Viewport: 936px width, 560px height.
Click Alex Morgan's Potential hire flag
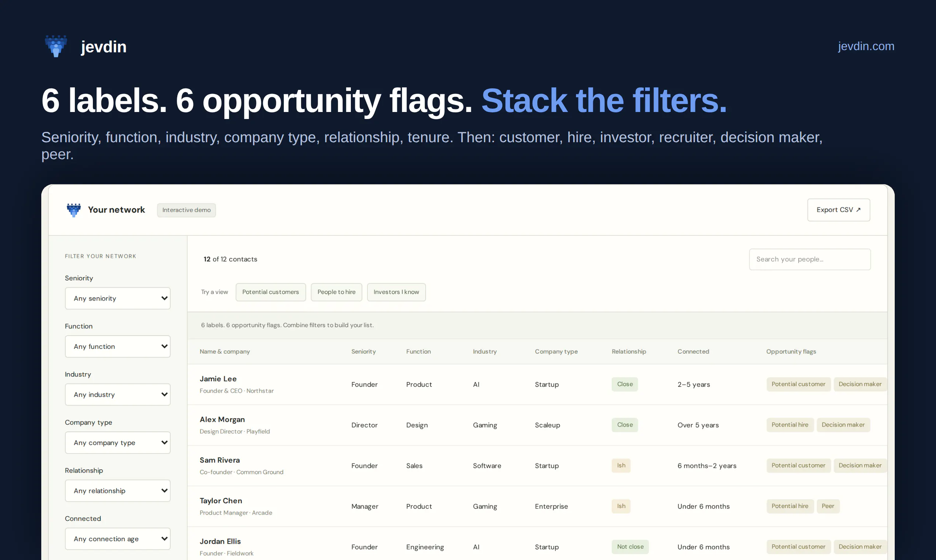790,425
